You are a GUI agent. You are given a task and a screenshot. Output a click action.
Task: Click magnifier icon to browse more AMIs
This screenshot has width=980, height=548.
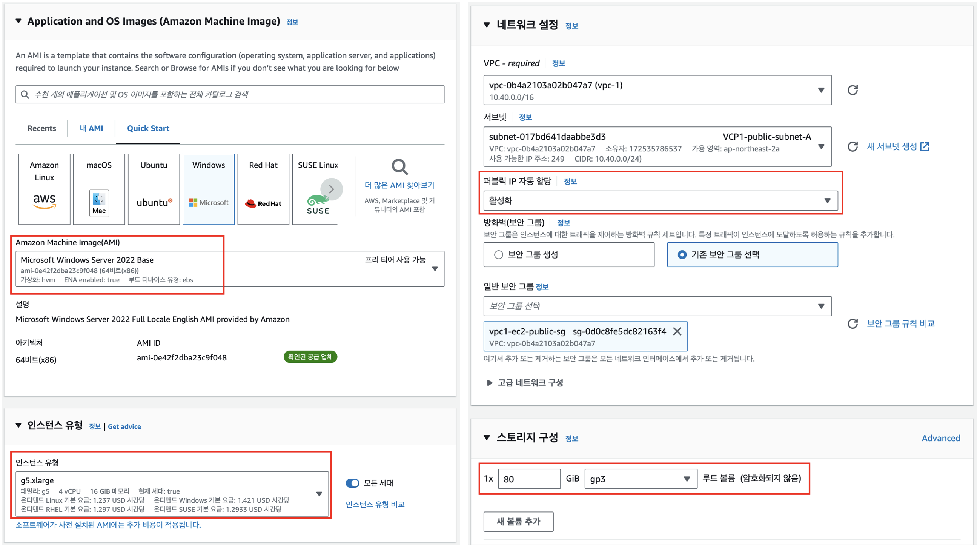click(399, 167)
